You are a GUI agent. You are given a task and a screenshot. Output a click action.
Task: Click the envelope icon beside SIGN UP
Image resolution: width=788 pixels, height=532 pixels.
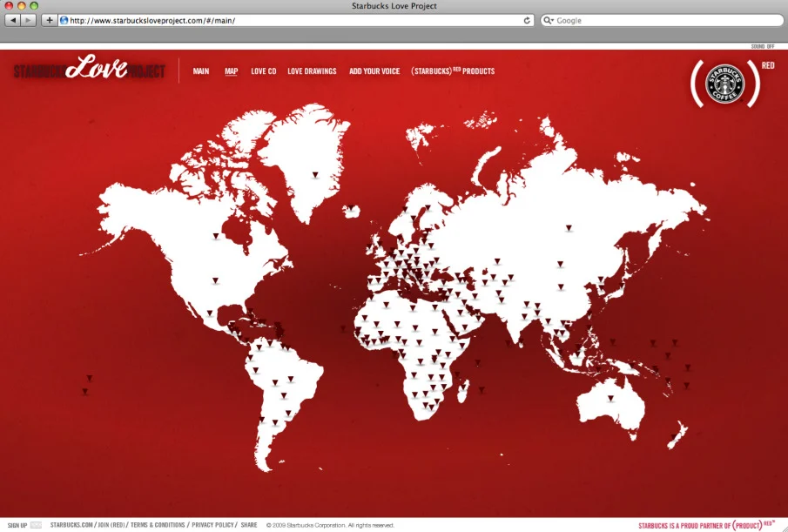36,525
